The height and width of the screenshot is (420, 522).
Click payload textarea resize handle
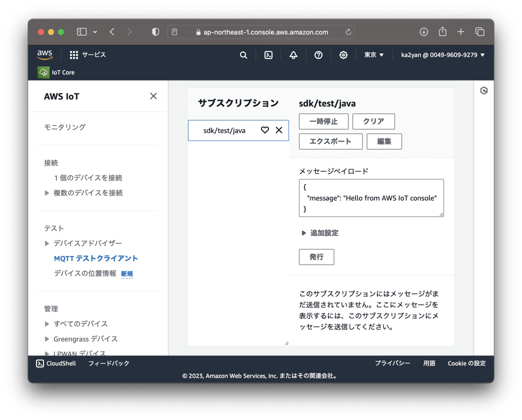tap(441, 214)
